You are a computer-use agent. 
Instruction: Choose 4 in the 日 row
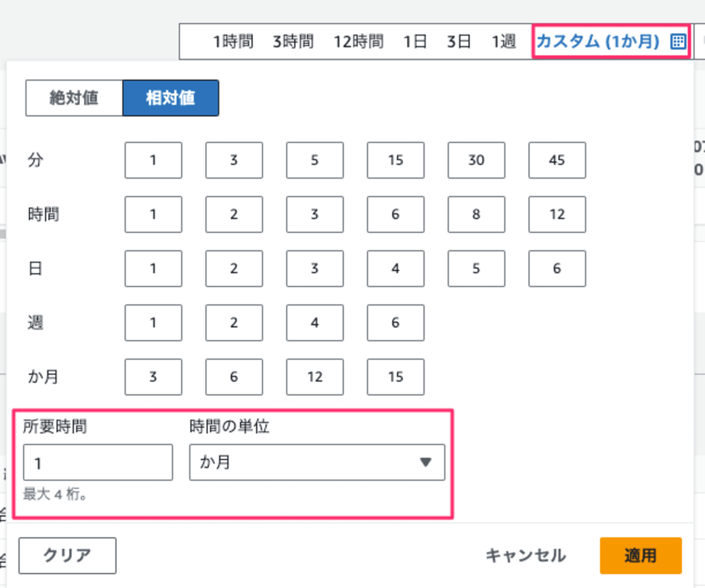click(396, 269)
